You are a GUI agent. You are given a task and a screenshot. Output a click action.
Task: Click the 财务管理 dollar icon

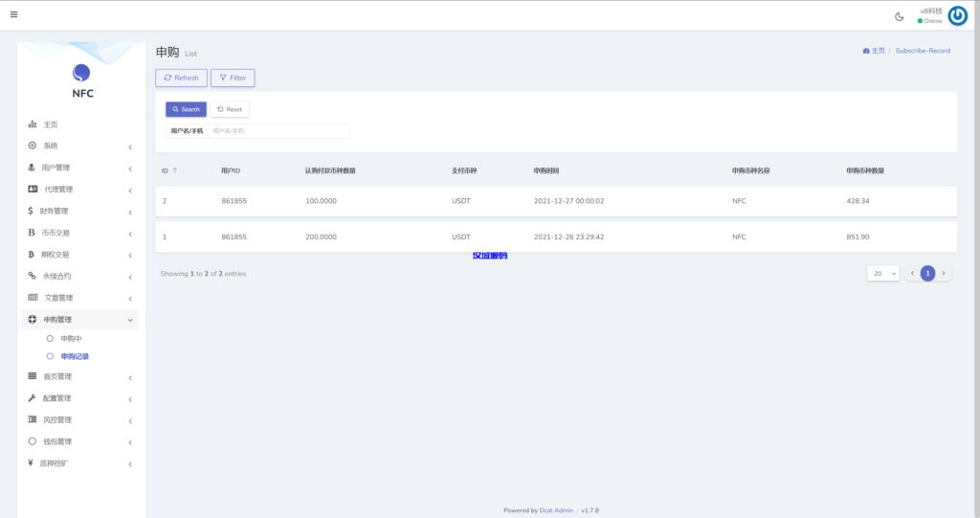click(x=32, y=211)
